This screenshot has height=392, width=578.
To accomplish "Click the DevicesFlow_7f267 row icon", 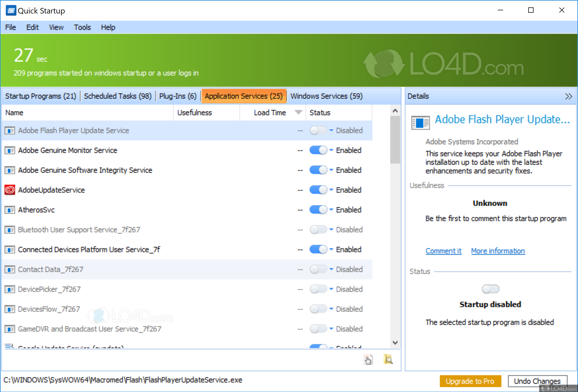I will coord(10,309).
